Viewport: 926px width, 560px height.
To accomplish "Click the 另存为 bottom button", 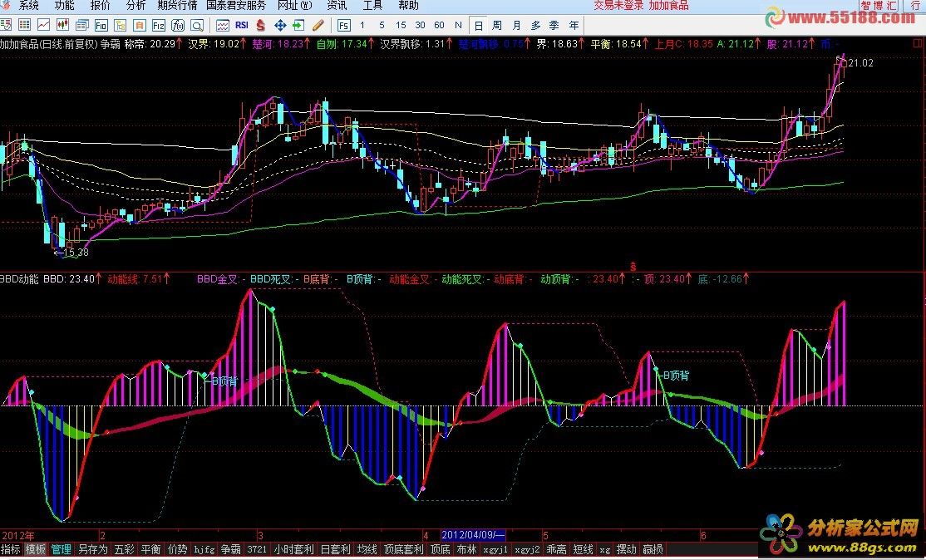I will click(93, 549).
